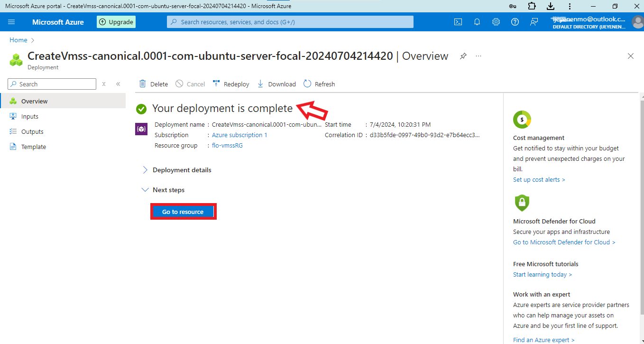
Task: Open the notifications bell
Action: pyautogui.click(x=477, y=22)
